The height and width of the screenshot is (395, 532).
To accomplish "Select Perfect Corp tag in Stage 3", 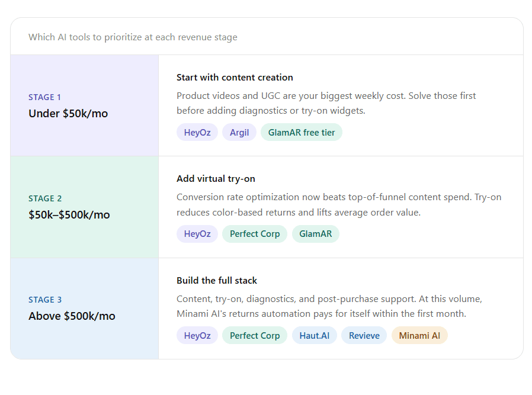I will 255,336.
